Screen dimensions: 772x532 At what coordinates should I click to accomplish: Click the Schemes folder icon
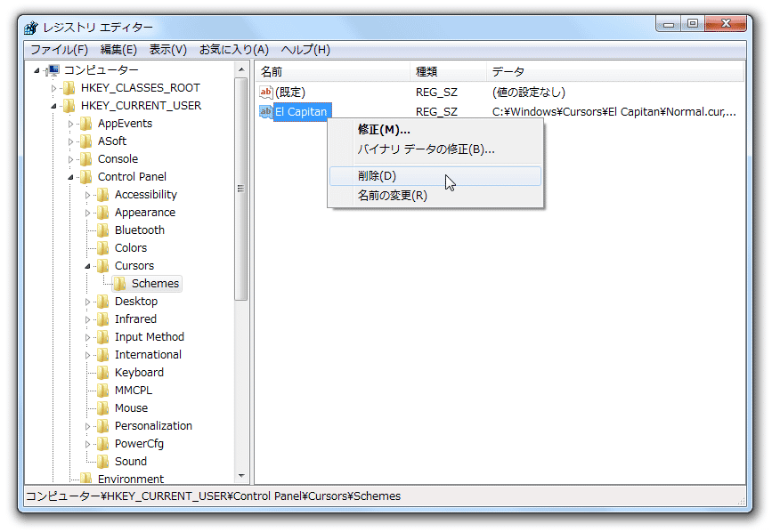click(x=119, y=284)
